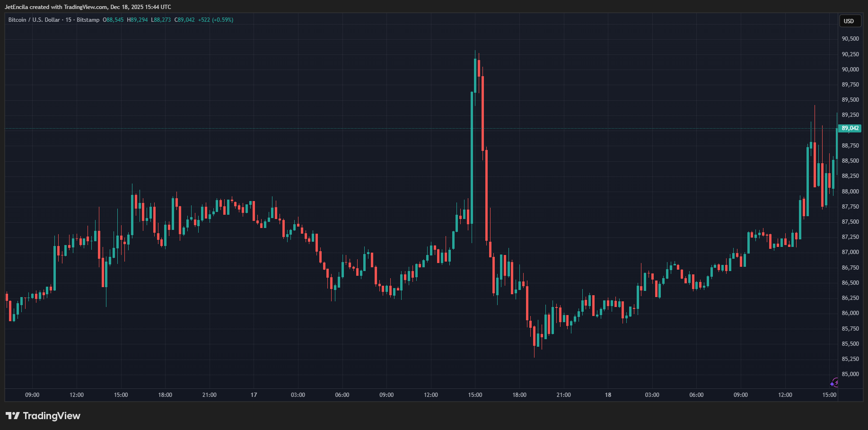868x430 pixels.
Task: Click the JetEncila attribution text at the top
Action: (57, 7)
